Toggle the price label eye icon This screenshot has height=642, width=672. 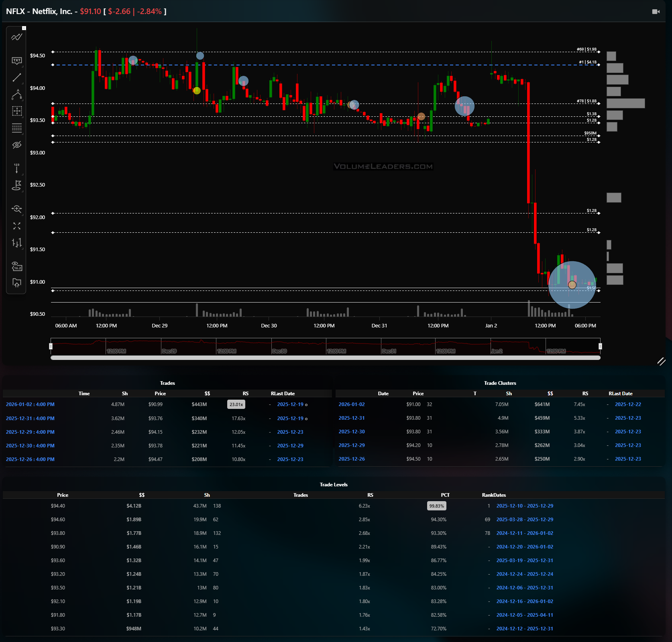pyautogui.click(x=16, y=266)
